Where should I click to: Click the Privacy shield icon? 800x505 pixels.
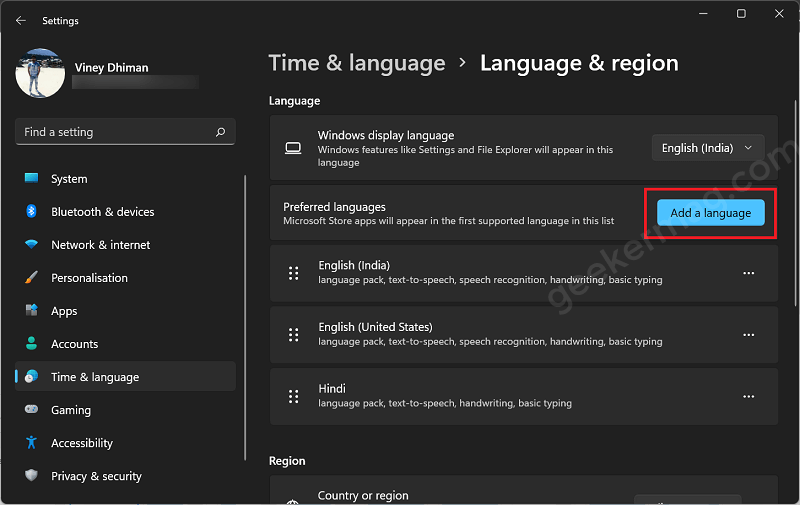pos(32,475)
